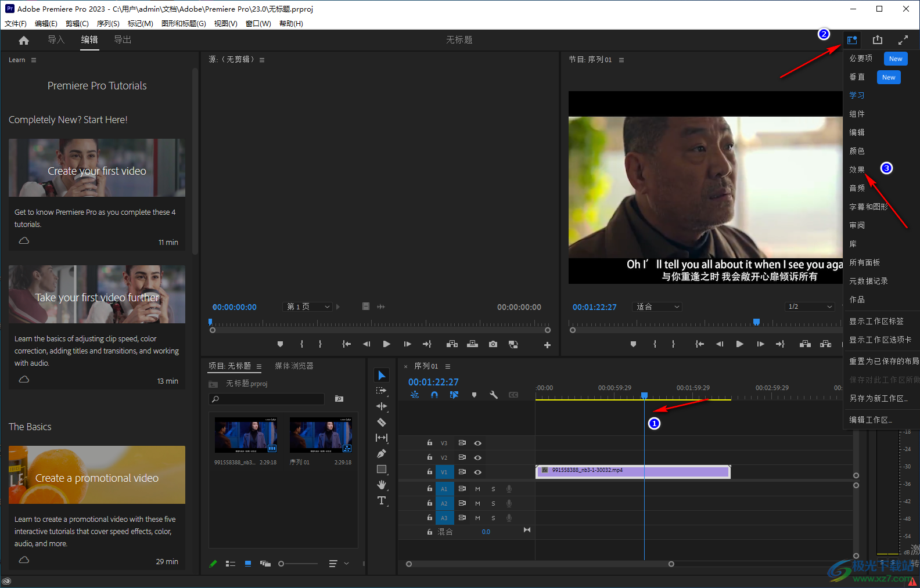Screen dimensions: 920x588
Task: Click Export Frame camera icon in Source monitor
Action: click(x=493, y=344)
